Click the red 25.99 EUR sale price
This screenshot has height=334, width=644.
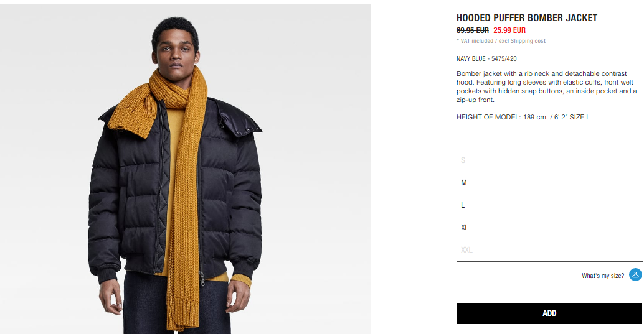[509, 30]
